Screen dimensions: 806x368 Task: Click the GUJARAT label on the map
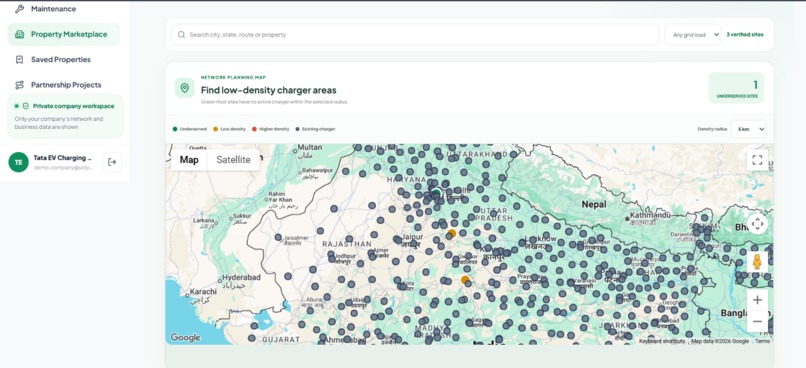coord(281,340)
